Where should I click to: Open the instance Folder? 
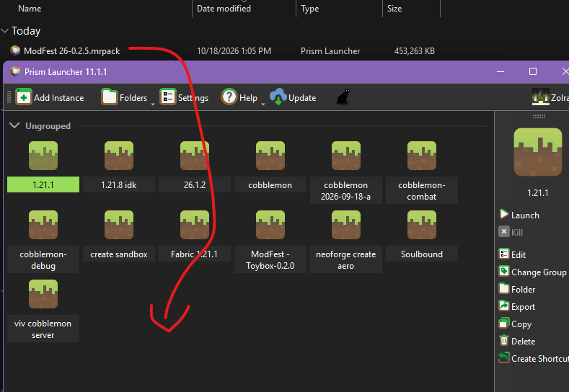click(x=517, y=290)
